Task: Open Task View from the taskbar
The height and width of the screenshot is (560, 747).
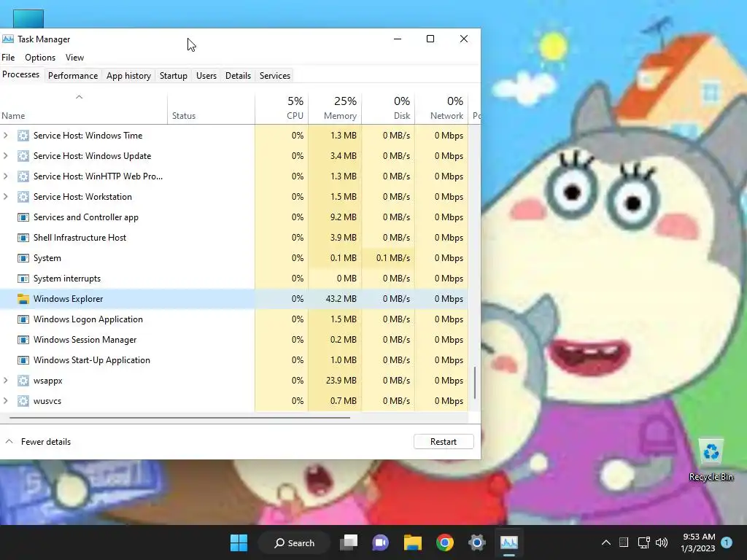Action: click(x=349, y=542)
